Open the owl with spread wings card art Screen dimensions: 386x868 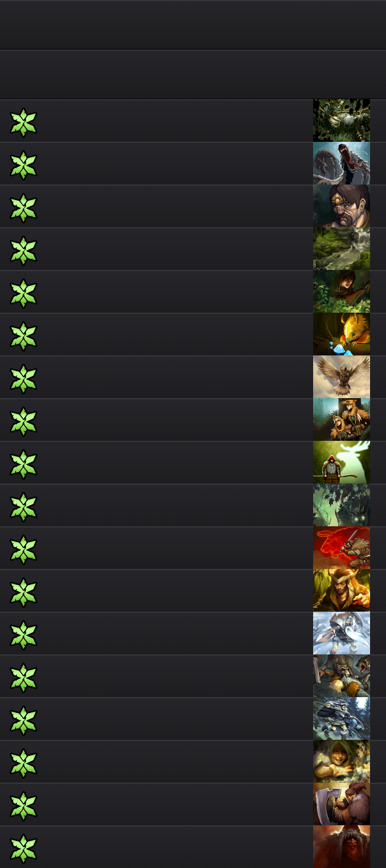[x=342, y=377]
